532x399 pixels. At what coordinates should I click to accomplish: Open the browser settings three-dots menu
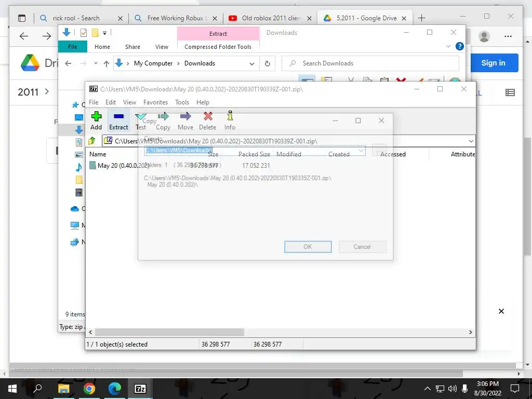[x=508, y=36]
